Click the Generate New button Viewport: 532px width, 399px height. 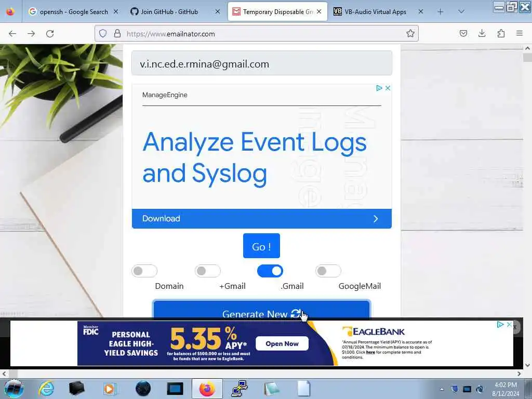pos(261,310)
